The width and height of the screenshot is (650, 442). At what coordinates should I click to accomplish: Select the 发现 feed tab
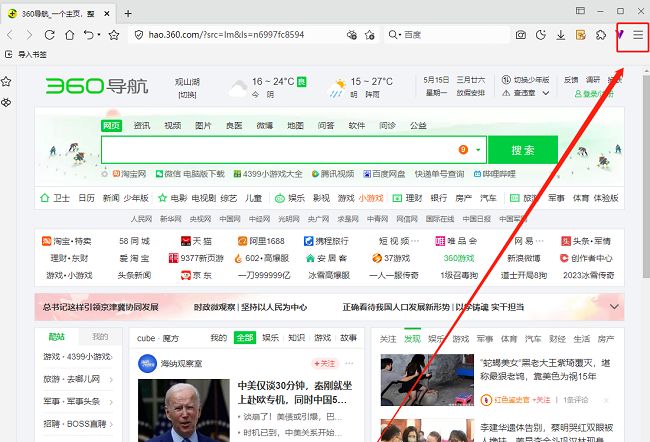(x=412, y=339)
